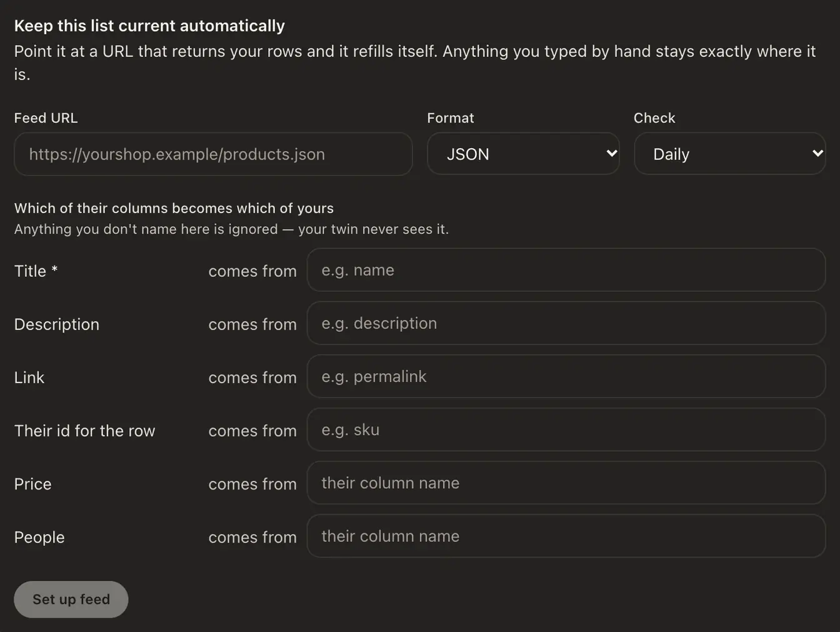
Task: Click the Set up feed button
Action: point(71,599)
